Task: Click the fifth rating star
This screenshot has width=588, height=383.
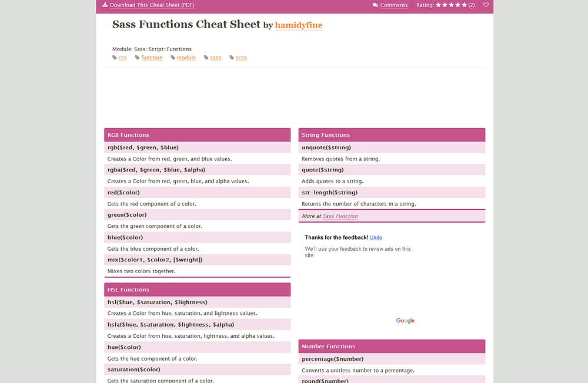Action: tap(465, 5)
